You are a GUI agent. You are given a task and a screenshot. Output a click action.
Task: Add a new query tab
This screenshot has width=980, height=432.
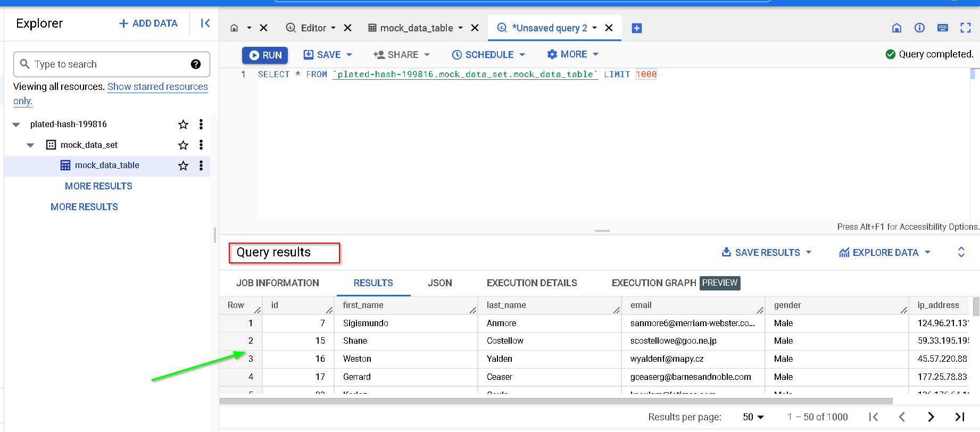tap(637, 28)
